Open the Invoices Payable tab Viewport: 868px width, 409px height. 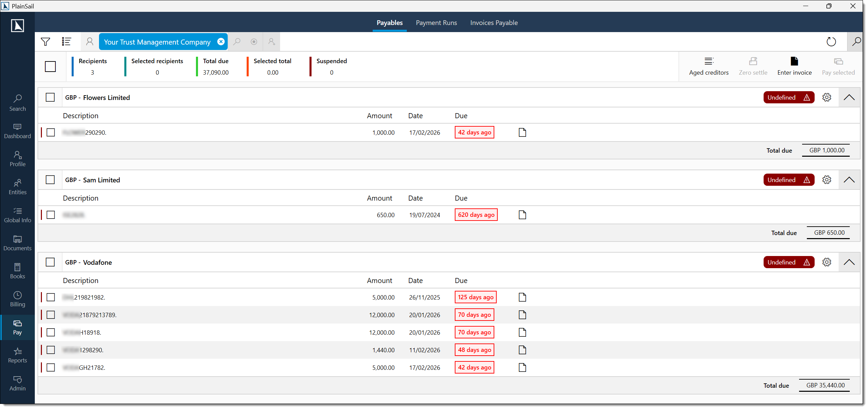(494, 23)
